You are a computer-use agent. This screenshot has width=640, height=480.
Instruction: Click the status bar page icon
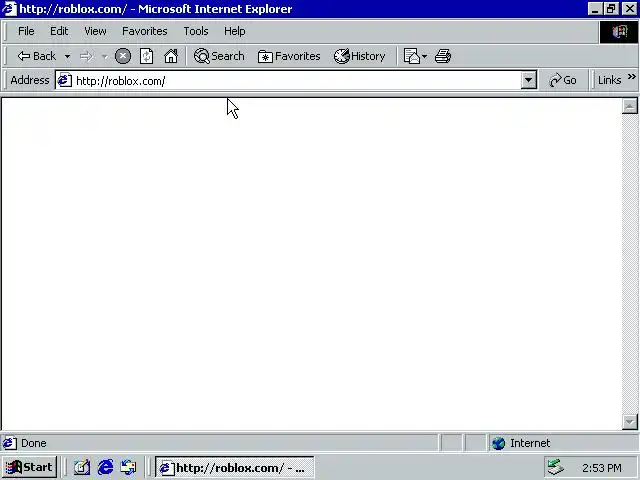(x=10, y=443)
